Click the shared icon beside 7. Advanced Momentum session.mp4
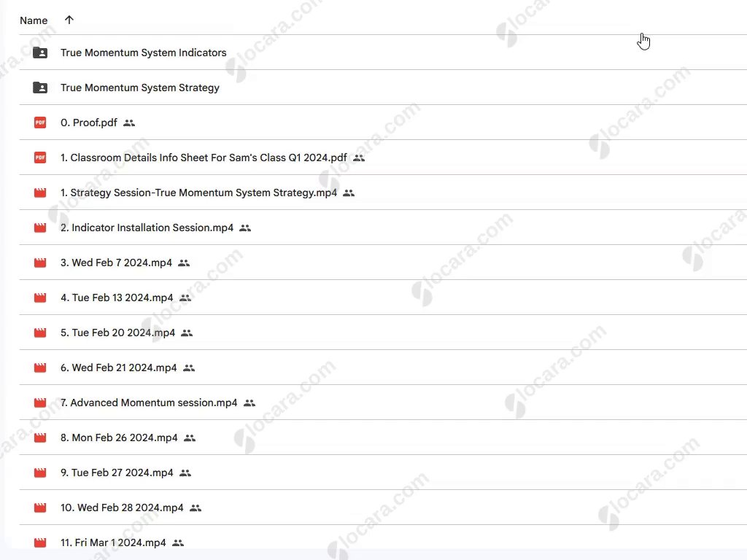Viewport: 747px width, 560px height. pos(249,402)
